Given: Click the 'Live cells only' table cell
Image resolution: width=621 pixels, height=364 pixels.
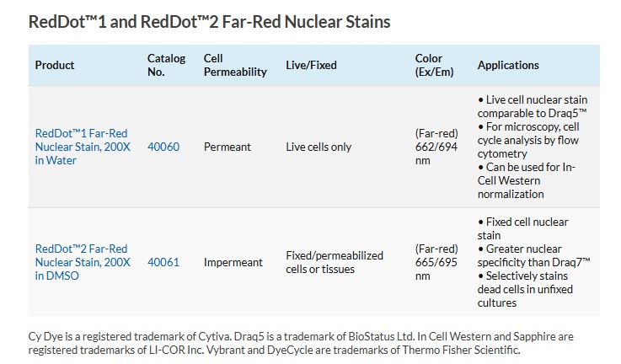Looking at the screenshot, I should (x=319, y=147).
